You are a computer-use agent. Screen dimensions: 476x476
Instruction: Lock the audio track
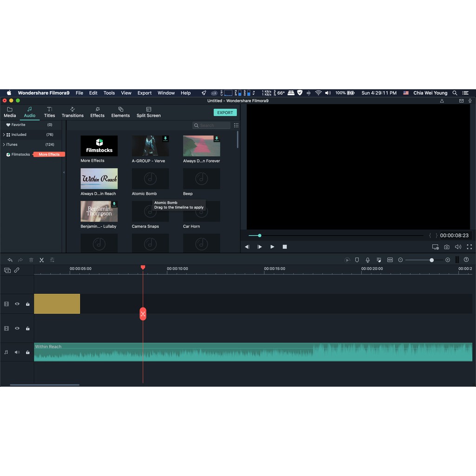tap(28, 352)
